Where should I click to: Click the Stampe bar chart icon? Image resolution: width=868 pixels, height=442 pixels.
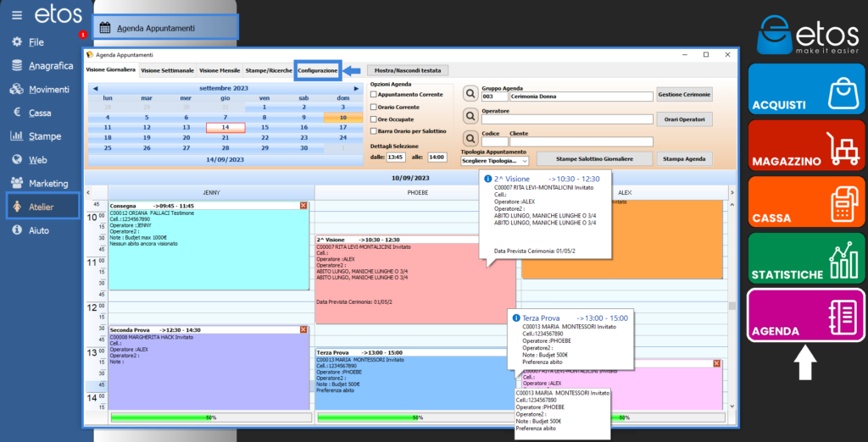tap(17, 136)
